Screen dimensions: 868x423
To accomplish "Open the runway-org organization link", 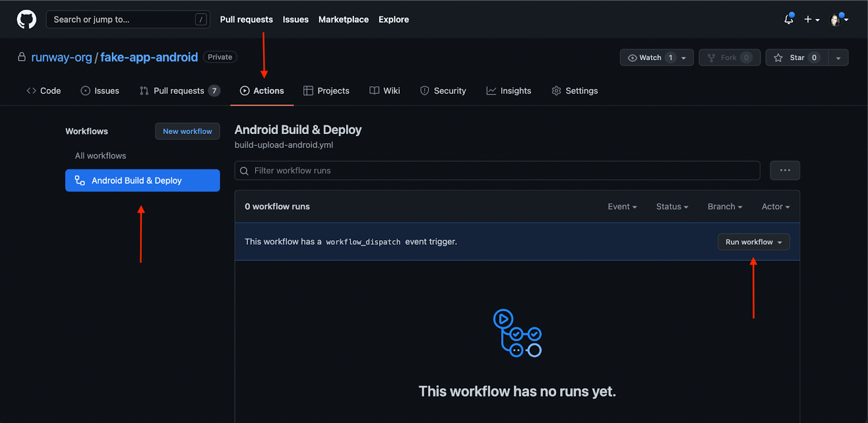I will pos(61,57).
